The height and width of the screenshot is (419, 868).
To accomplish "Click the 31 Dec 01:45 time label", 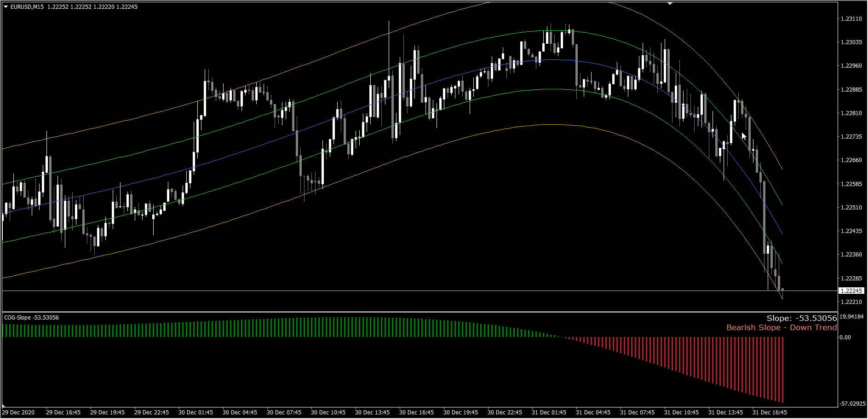I will click(x=549, y=413).
